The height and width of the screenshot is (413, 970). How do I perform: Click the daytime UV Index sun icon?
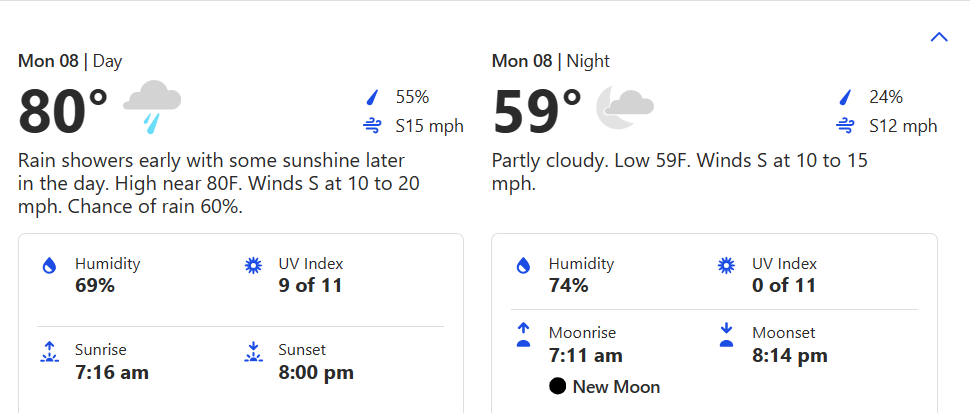tap(253, 265)
